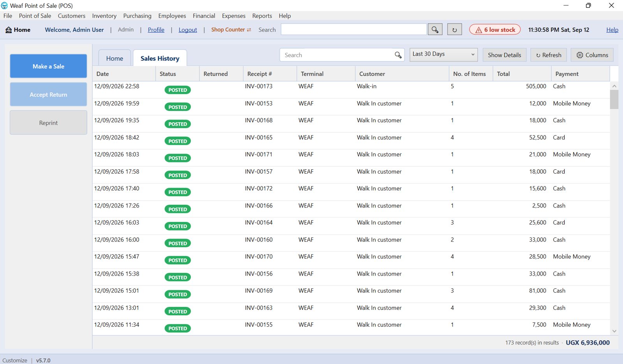Open the Inventory menu

coord(104,16)
